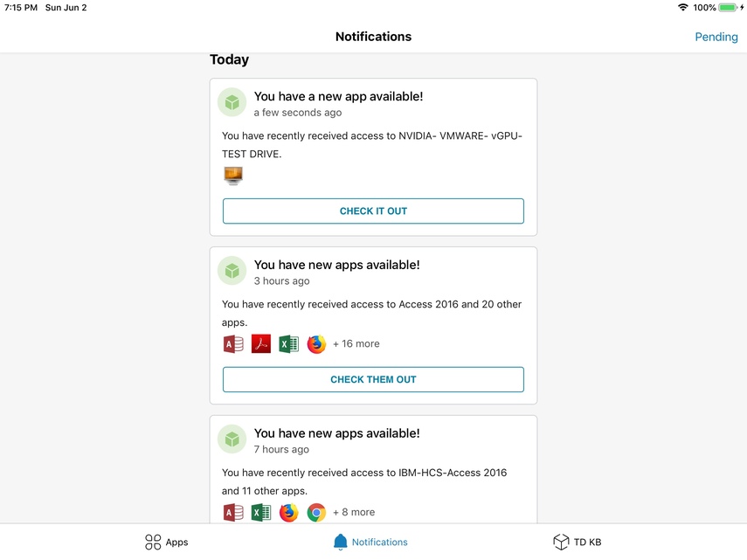The width and height of the screenshot is (747, 560).
Task: Click the Chrome icon in the 7 hours ago notification
Action: pyautogui.click(x=316, y=513)
